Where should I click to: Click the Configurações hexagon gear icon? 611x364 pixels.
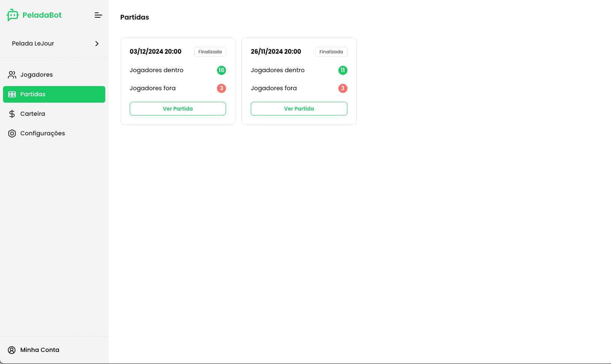(x=12, y=133)
